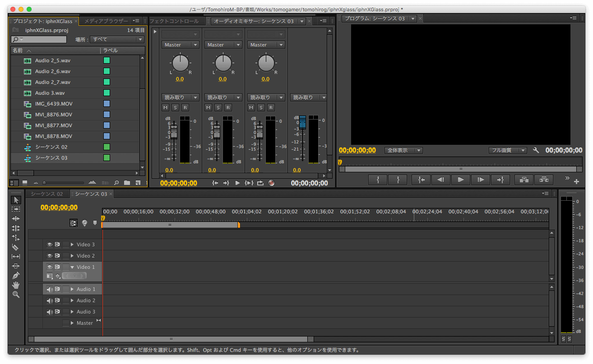Select the オーディオミキサー: シーケンス 03 tab
The image size is (593, 364).
[x=253, y=21]
